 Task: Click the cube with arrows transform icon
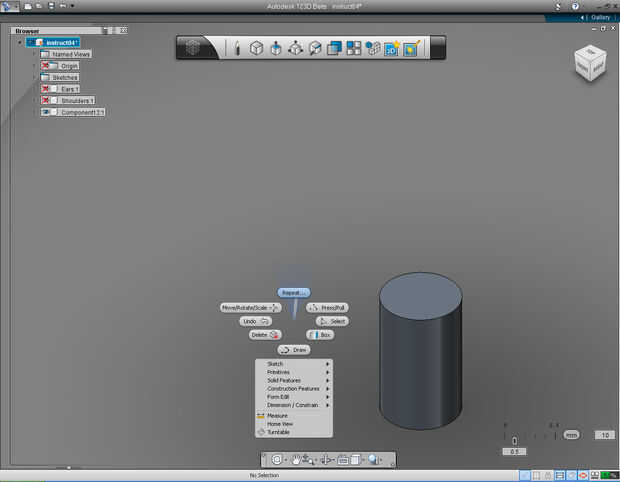295,48
